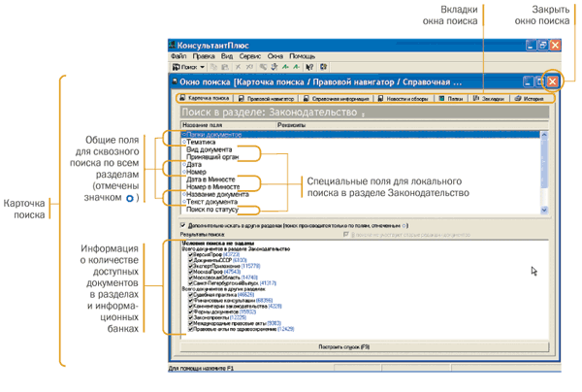Switch to the История tab
Viewport: 582px width, 392px height.
pos(530,98)
